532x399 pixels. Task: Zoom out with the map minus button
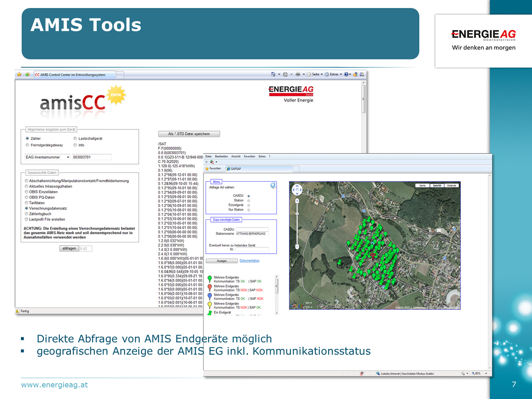point(297,246)
